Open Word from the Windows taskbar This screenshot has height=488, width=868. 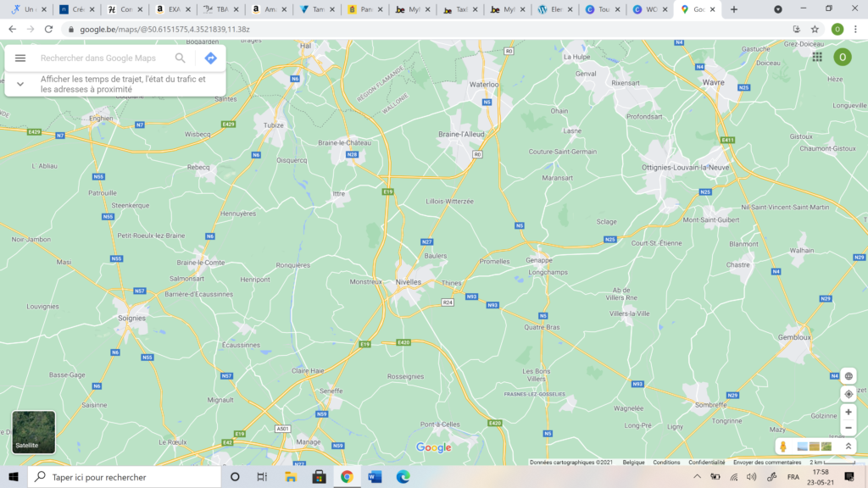(375, 477)
